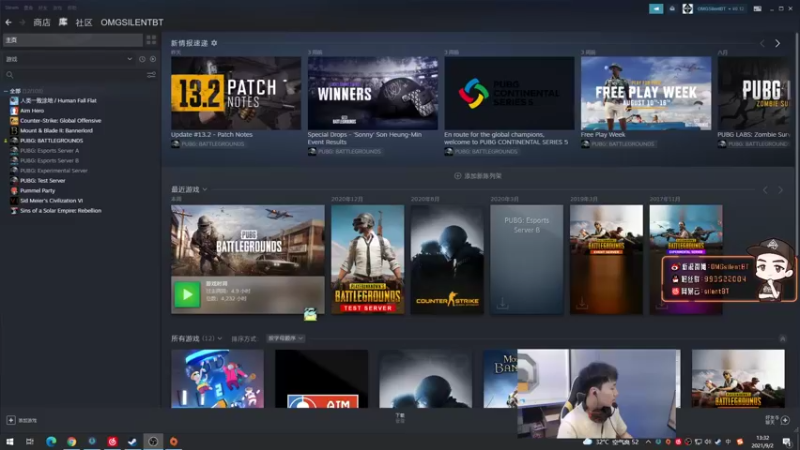Click the library search field
This screenshot has width=800, height=450.
click(x=74, y=75)
